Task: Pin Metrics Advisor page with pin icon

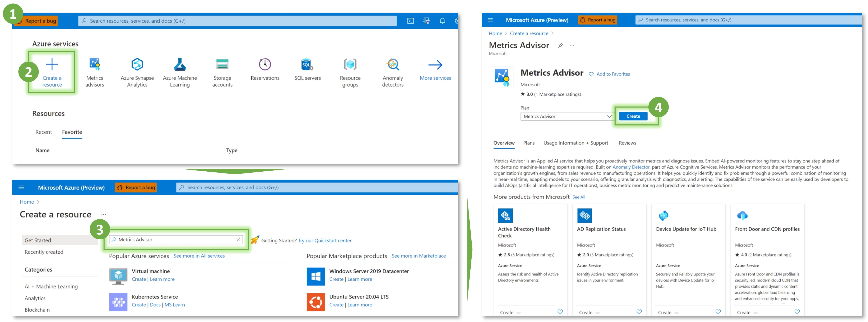Action: [x=560, y=45]
